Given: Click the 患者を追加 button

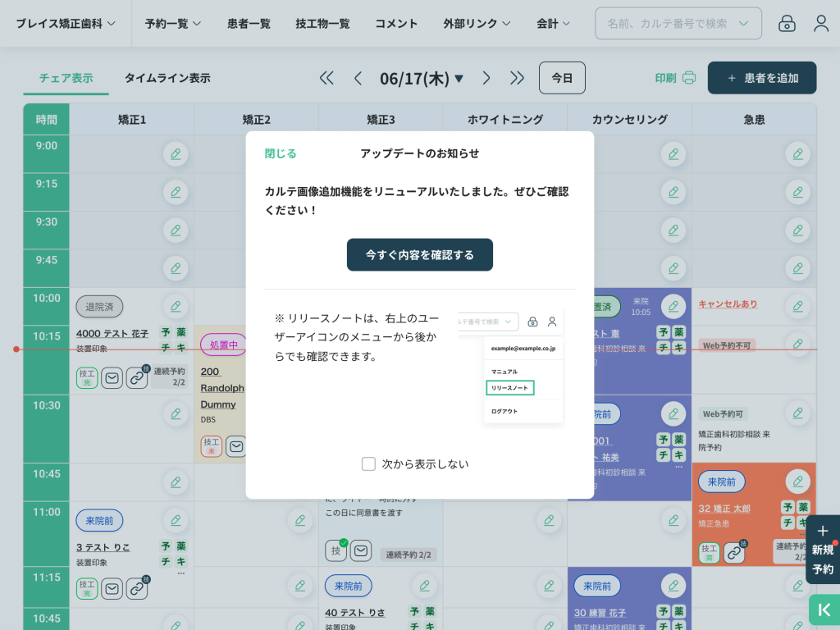Looking at the screenshot, I should [762, 78].
